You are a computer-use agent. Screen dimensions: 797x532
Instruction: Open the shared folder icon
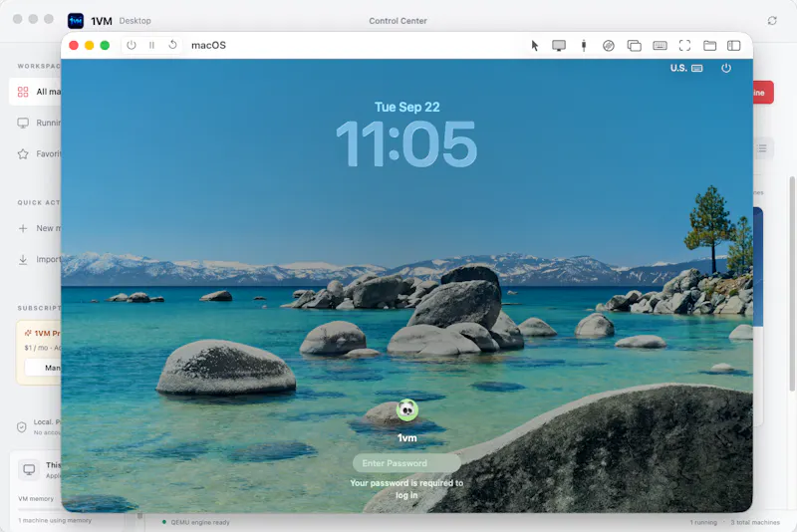pyautogui.click(x=709, y=46)
